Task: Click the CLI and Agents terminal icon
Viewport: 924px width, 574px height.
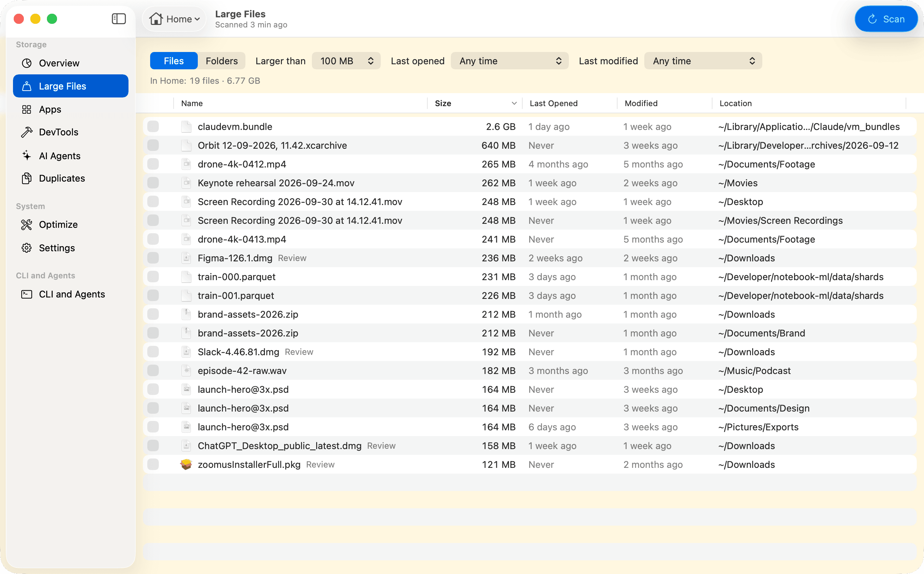Action: pos(27,294)
